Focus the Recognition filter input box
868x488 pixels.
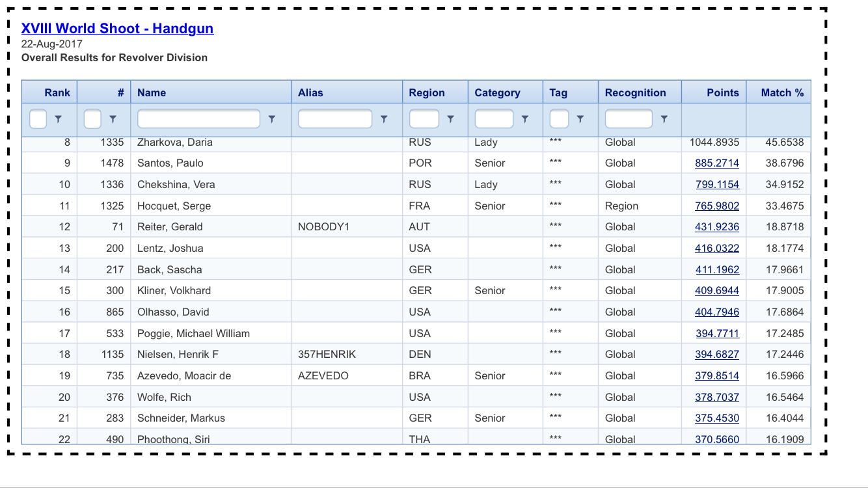(629, 119)
